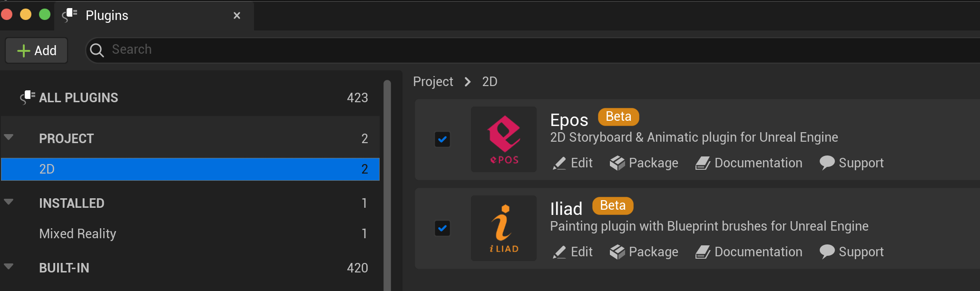Click the Epos Edit pencil icon

[559, 163]
